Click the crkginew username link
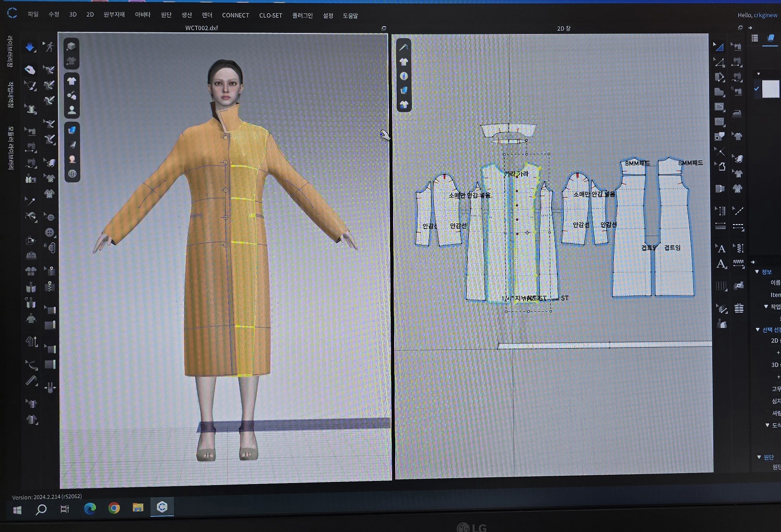This screenshot has width=781, height=532. (x=765, y=15)
